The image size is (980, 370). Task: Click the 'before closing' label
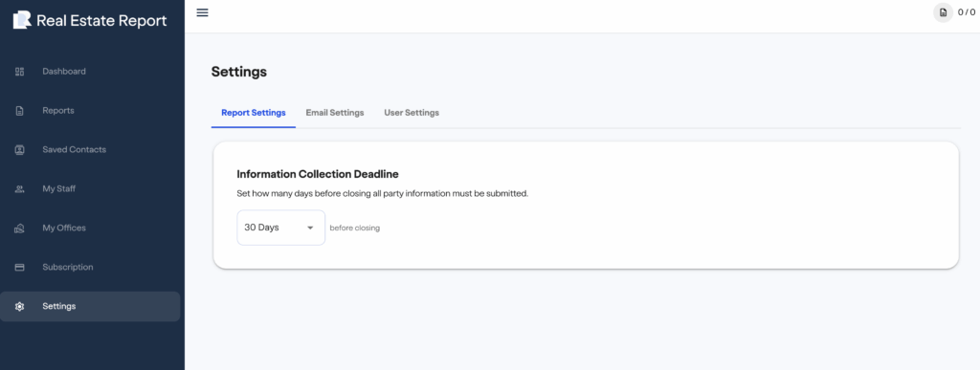coord(354,229)
